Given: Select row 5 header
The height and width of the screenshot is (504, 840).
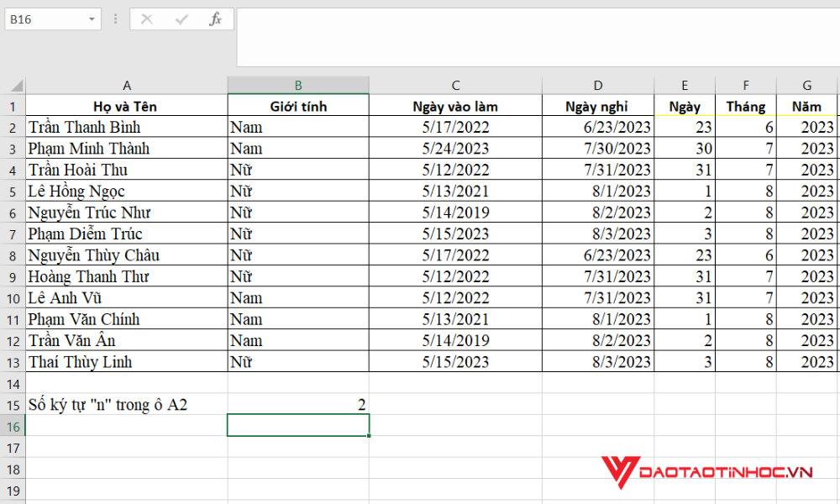Looking at the screenshot, I should tap(13, 192).
